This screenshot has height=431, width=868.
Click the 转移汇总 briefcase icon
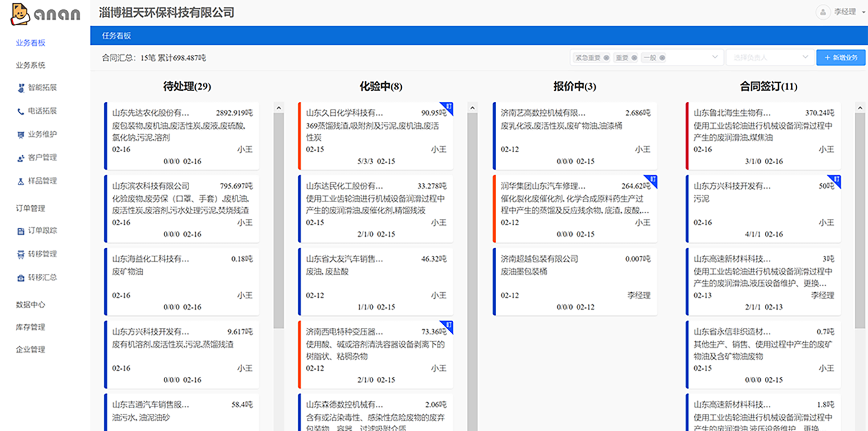[x=21, y=278]
